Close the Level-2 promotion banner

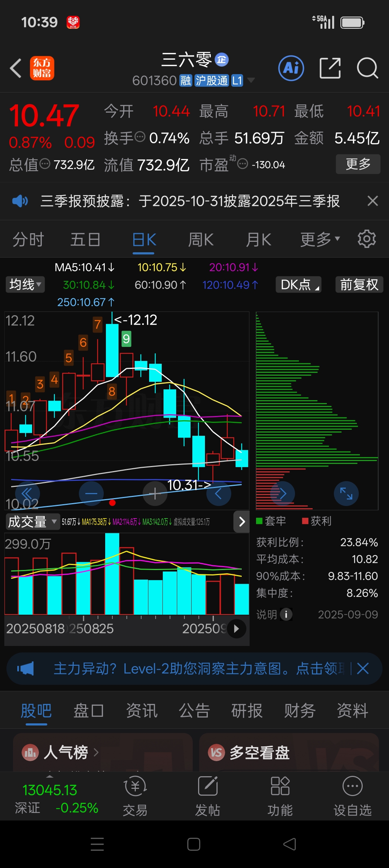[363, 669]
